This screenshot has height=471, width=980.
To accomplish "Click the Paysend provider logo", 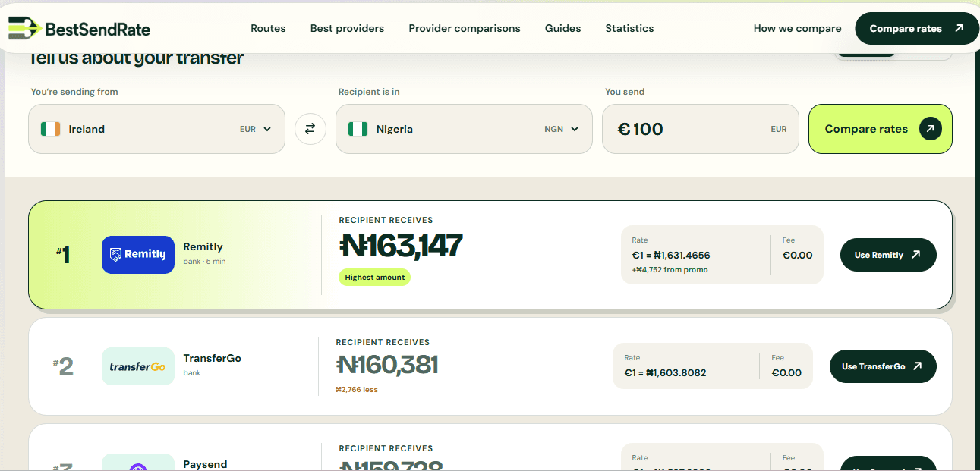I will (x=138, y=462).
